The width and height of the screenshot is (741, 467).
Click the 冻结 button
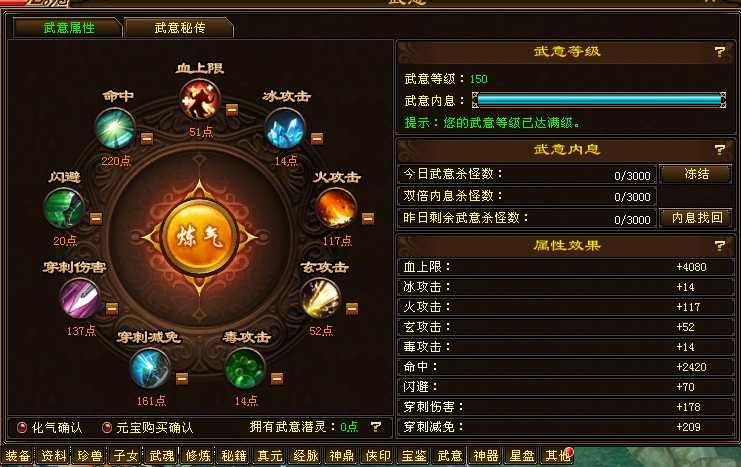pyautogui.click(x=696, y=174)
